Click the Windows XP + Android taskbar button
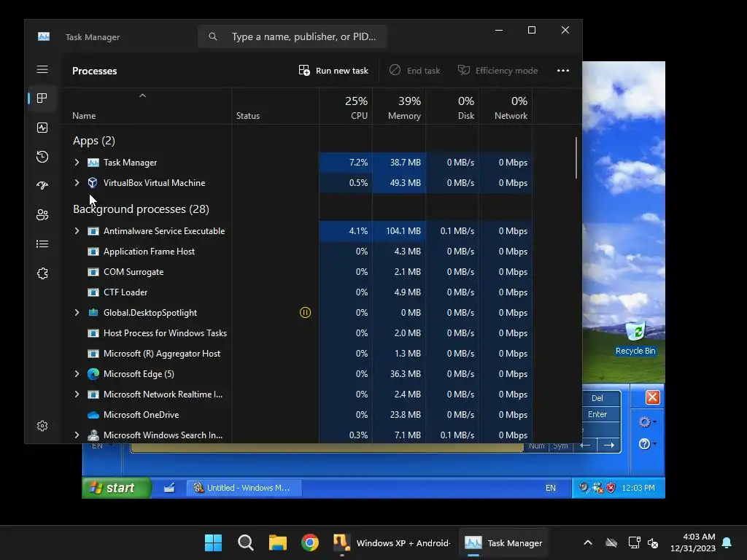The height and width of the screenshot is (560, 747). (392, 542)
